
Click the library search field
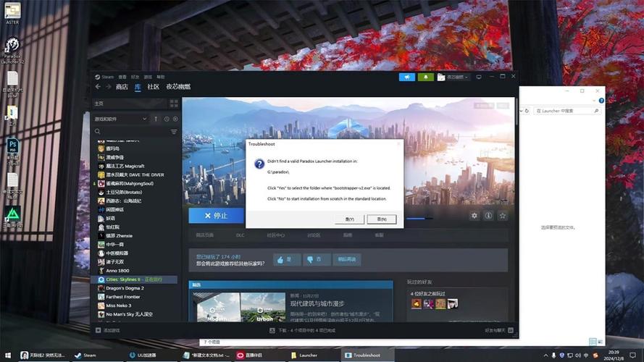tap(130, 131)
